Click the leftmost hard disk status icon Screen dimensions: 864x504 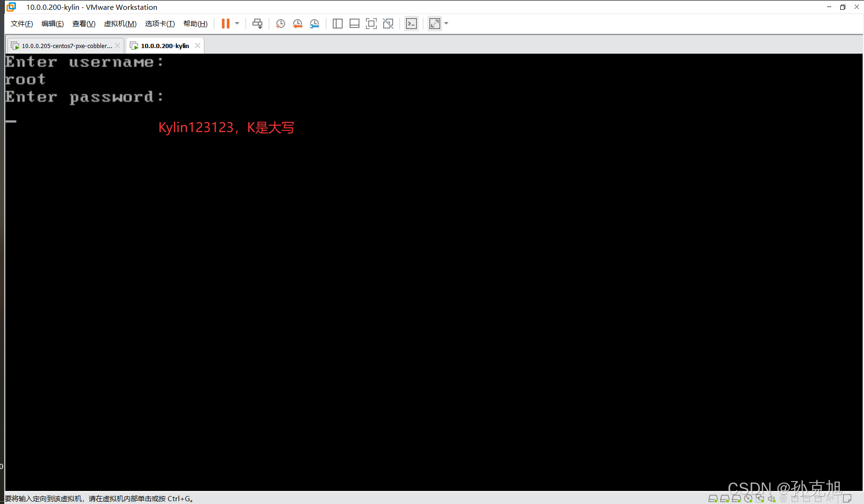pos(713,498)
